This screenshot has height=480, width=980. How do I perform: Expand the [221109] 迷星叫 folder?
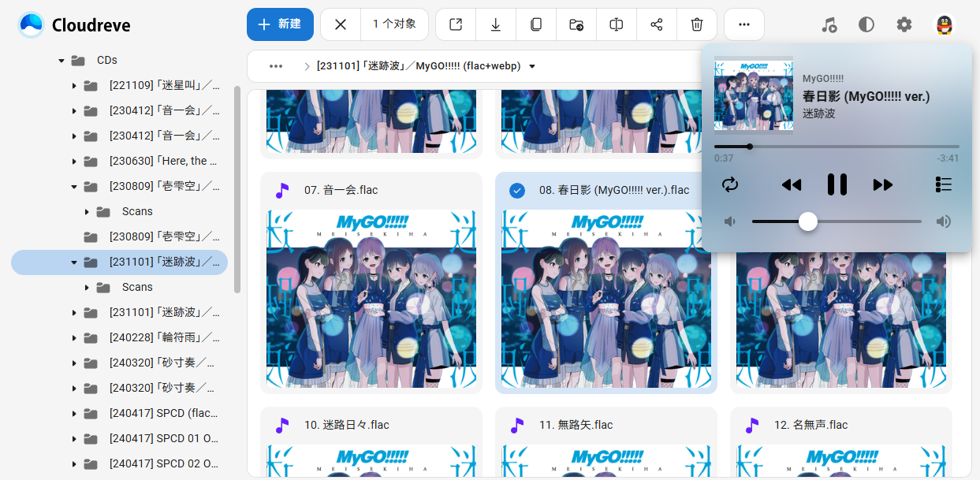[x=74, y=85]
